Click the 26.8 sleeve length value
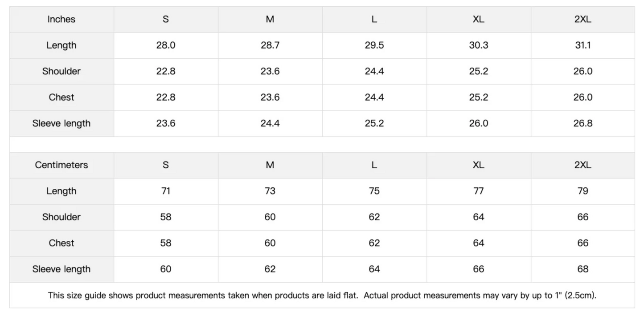 click(x=582, y=123)
